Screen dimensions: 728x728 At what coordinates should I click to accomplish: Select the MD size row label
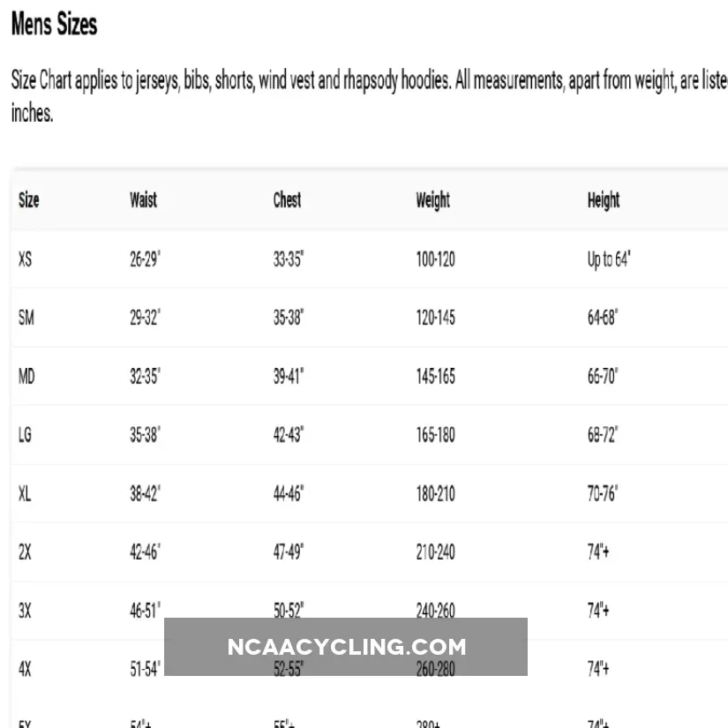26,377
